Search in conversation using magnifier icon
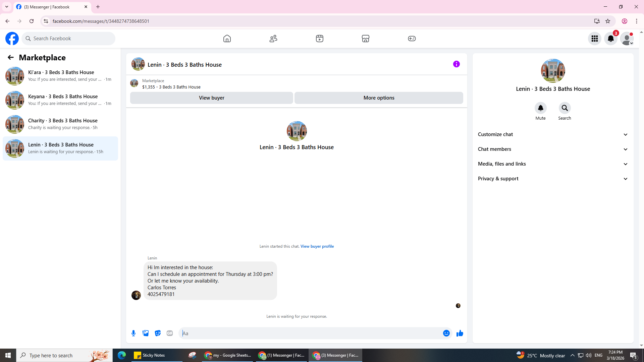This screenshot has height=362, width=644. [565, 108]
